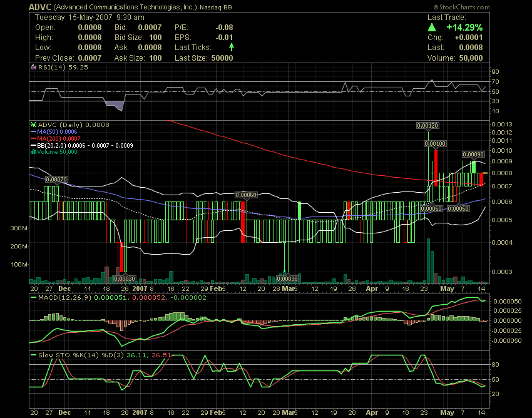Click the 100M volume axis label
The height and width of the screenshot is (418, 532).
point(19,264)
